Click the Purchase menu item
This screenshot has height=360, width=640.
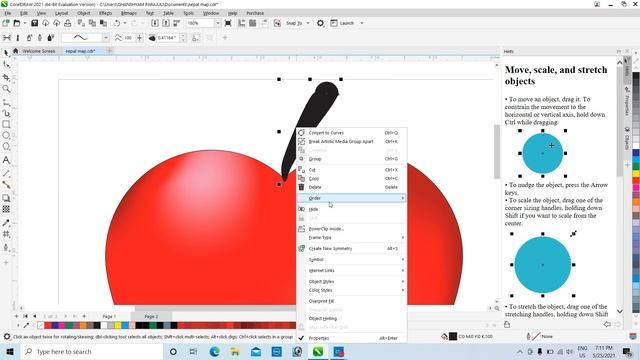click(x=255, y=13)
